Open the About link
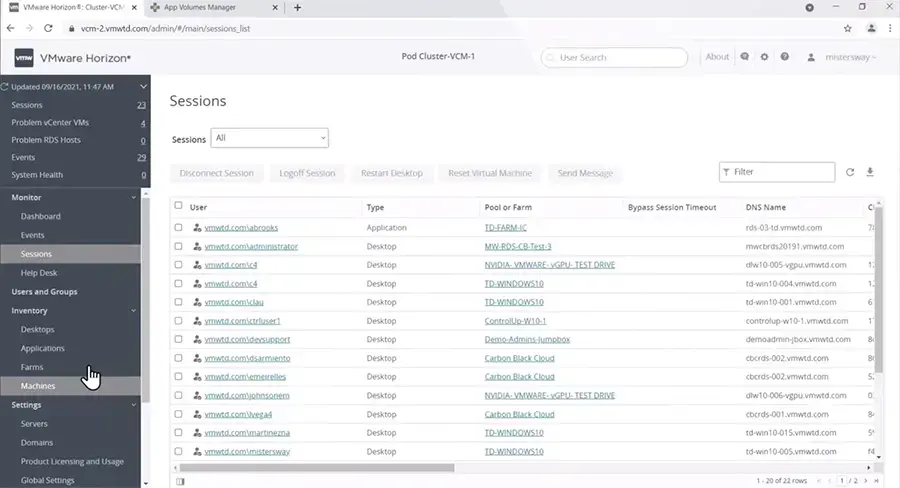The image size is (900, 488). (x=717, y=57)
